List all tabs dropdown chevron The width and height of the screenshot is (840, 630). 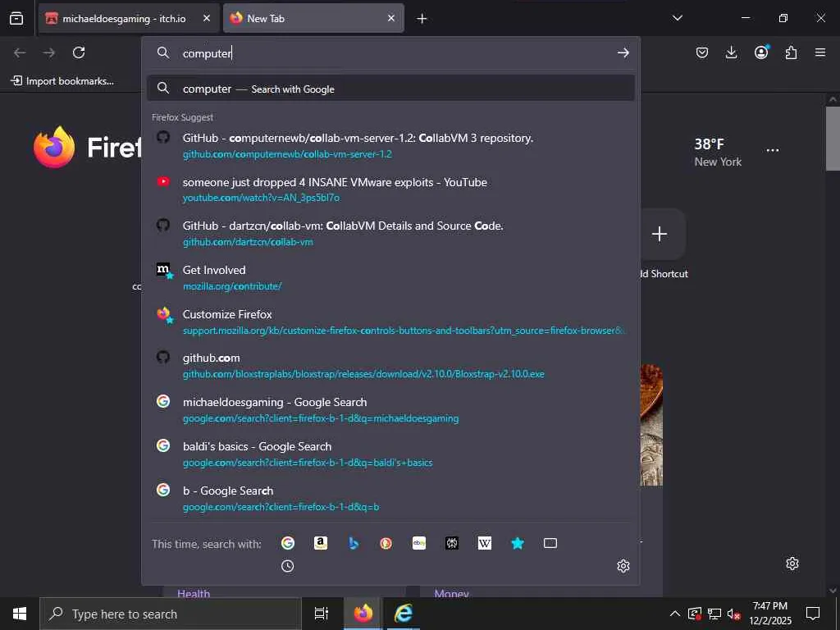point(677,18)
